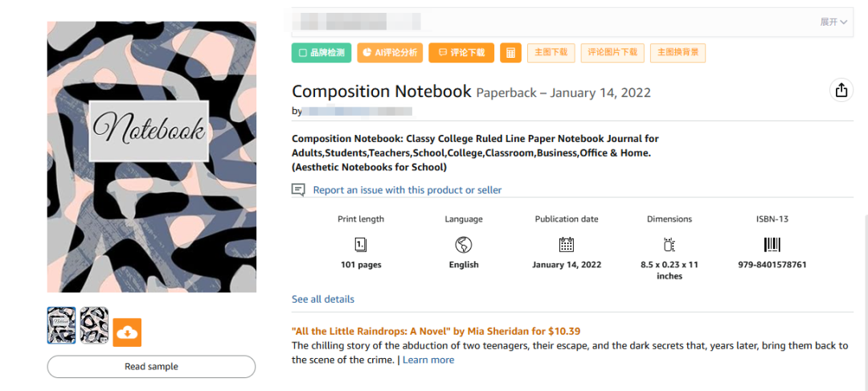This screenshot has height=391, width=868.
Task: Expand the 展开 dropdown at top right
Action: (x=833, y=22)
